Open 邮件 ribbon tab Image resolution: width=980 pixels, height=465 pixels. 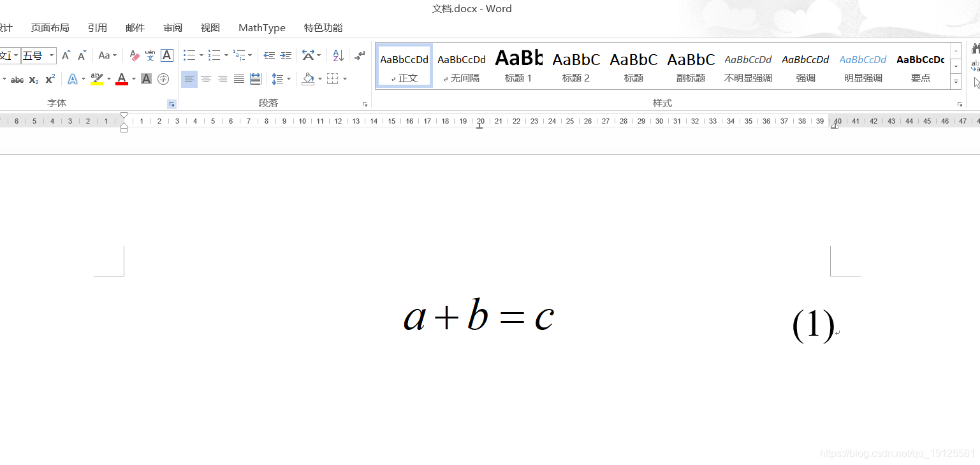click(x=135, y=27)
